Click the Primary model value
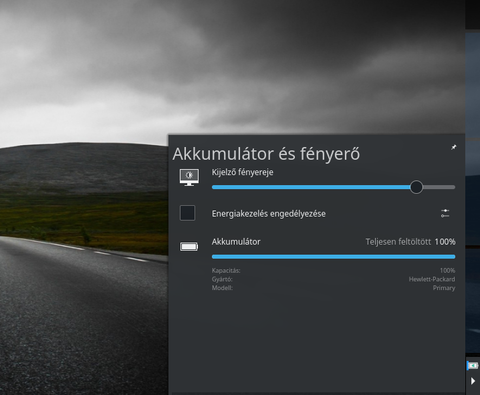 [444, 288]
